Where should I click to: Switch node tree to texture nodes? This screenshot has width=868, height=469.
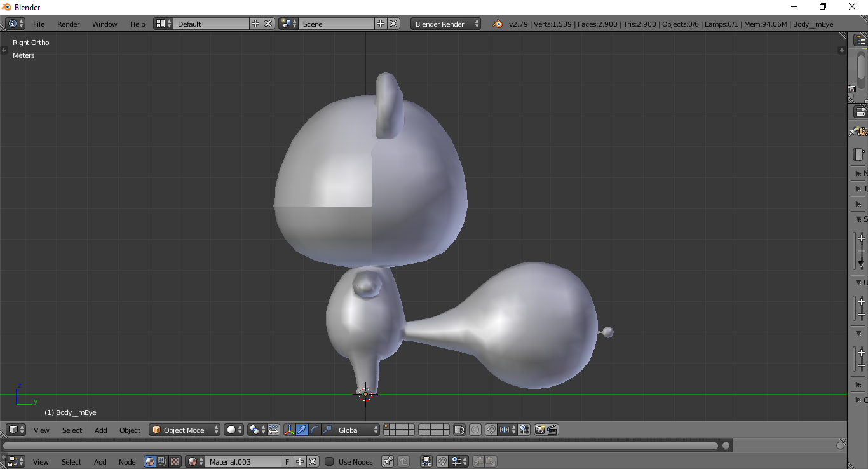click(175, 461)
